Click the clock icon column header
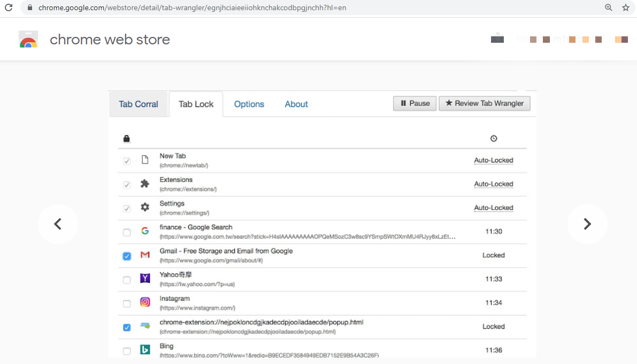637x364 pixels. point(494,138)
